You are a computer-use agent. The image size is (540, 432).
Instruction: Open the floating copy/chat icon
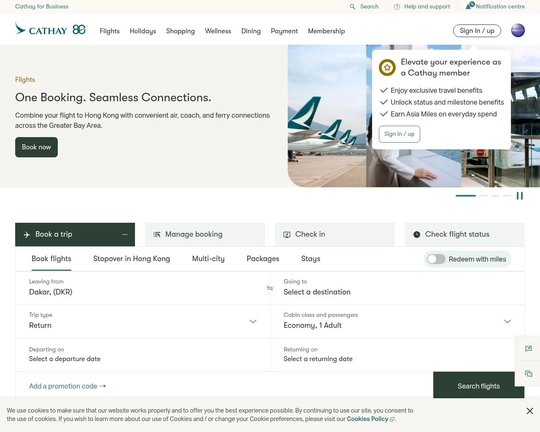[528, 373]
